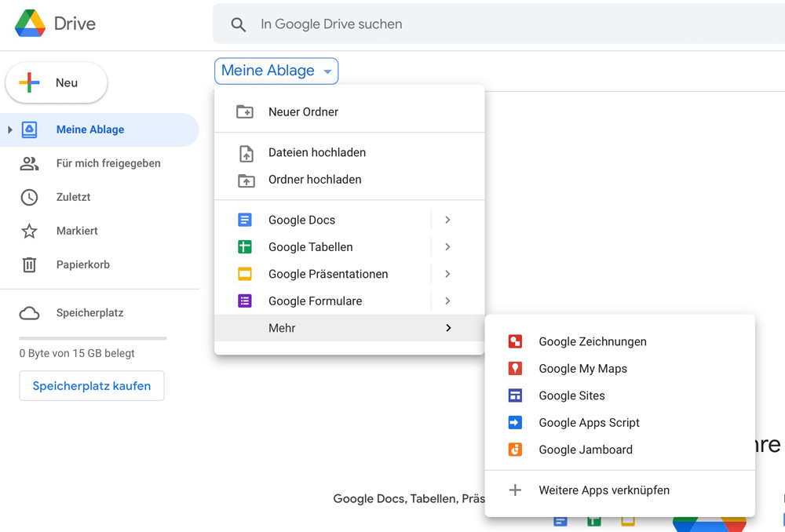Screen dimensions: 785x532
Task: Select Google Sites from submenu
Action: (620, 395)
